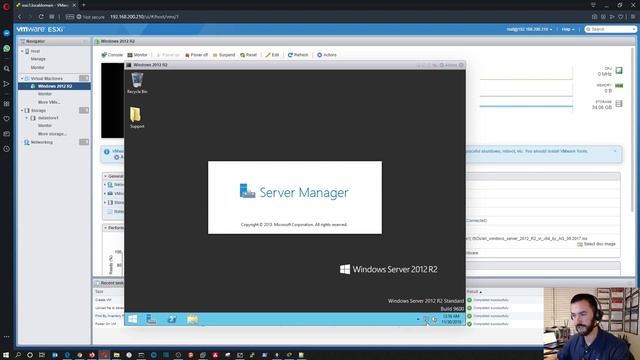Open Monitor under Host
Image resolution: width=640 pixels, height=360 pixels.
point(37,67)
